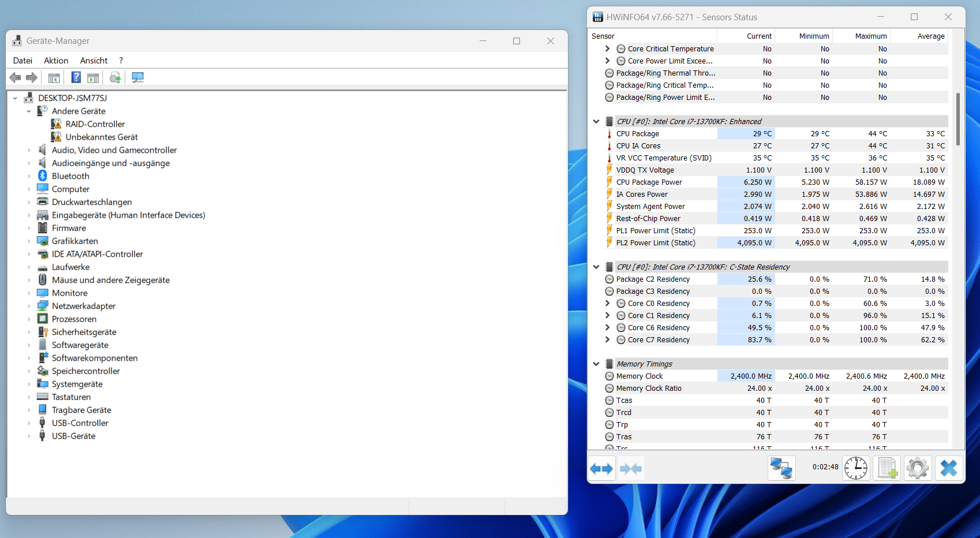Image resolution: width=980 pixels, height=538 pixels.
Task: Click the Forward arrow in Geräte-Manager toolbar
Action: (32, 77)
